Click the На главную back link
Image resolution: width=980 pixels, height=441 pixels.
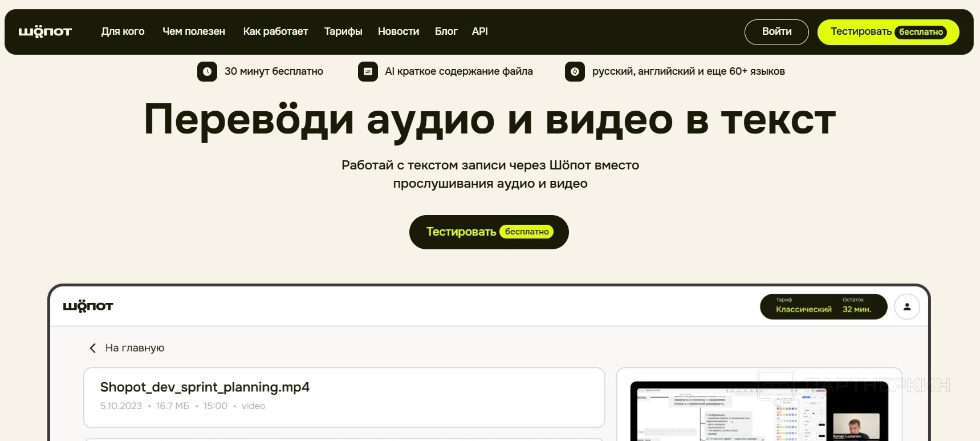click(x=135, y=348)
